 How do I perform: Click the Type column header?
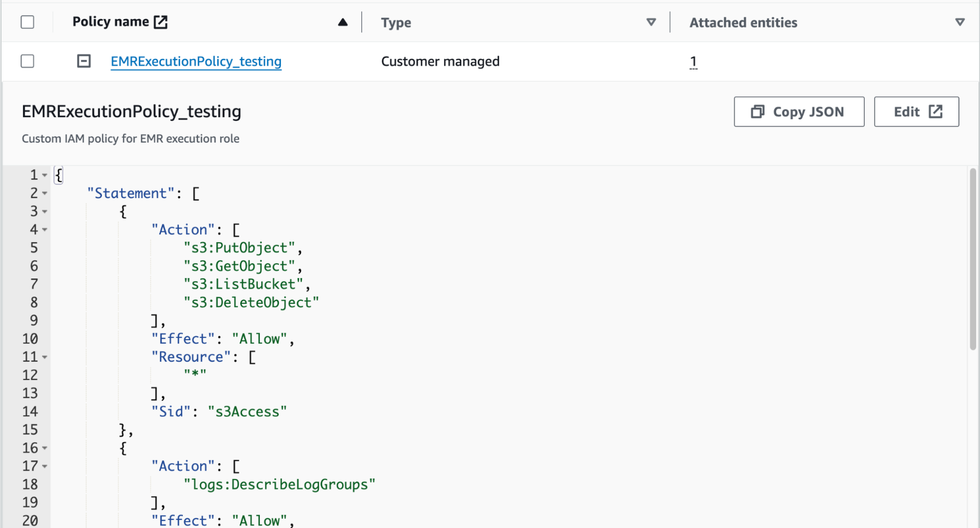point(396,23)
